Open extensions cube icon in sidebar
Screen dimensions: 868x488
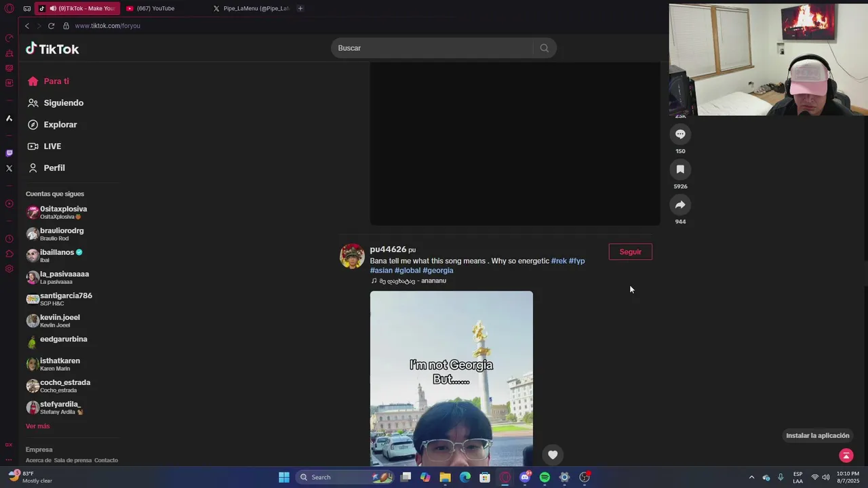pyautogui.click(x=9, y=253)
